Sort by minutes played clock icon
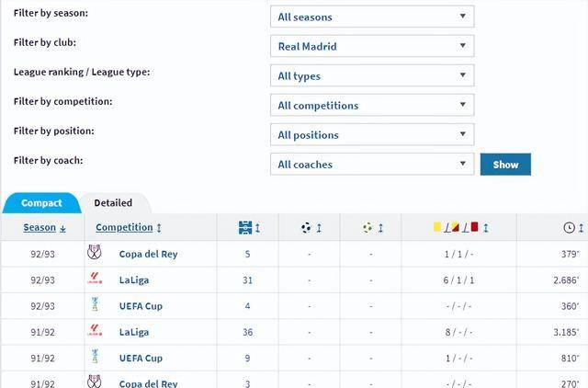Screen dimensions: 588x388 pyautogui.click(x=569, y=227)
